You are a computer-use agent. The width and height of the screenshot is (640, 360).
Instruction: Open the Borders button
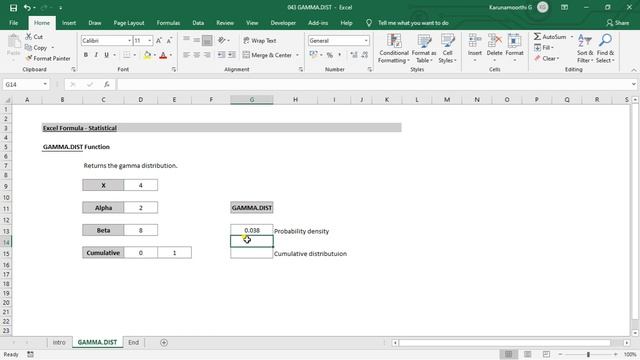[127, 55]
